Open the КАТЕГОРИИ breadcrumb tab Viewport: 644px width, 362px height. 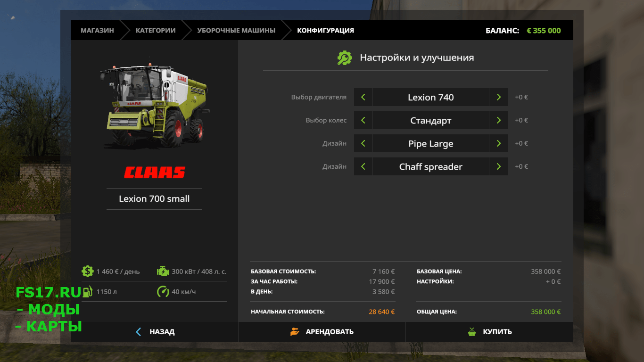(156, 30)
